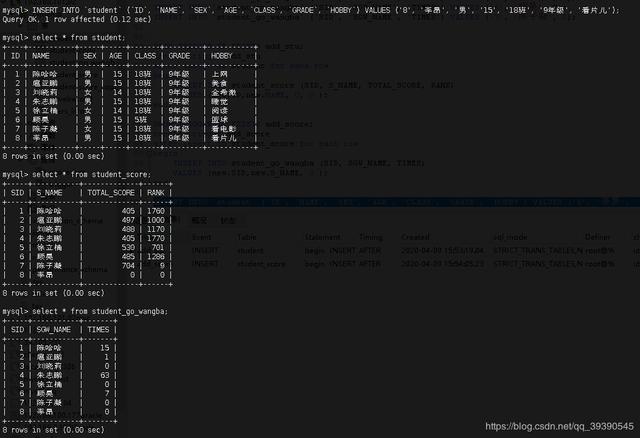Select total score value 497
This screenshot has width=640, height=438.
coord(128,220)
